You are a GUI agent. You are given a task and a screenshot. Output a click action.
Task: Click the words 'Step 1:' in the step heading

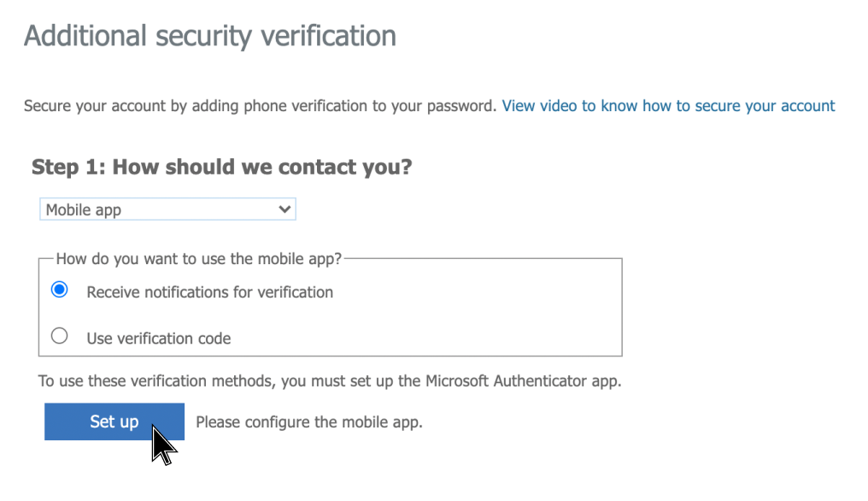[68, 167]
